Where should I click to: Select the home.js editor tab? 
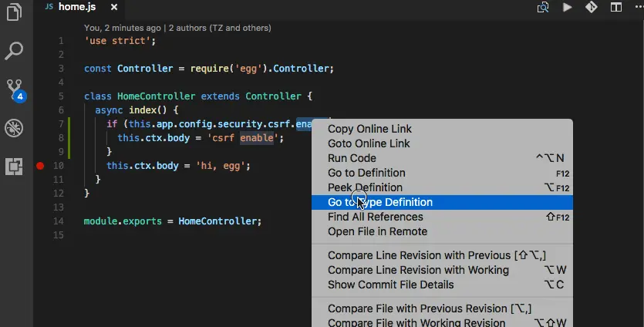pos(77,7)
